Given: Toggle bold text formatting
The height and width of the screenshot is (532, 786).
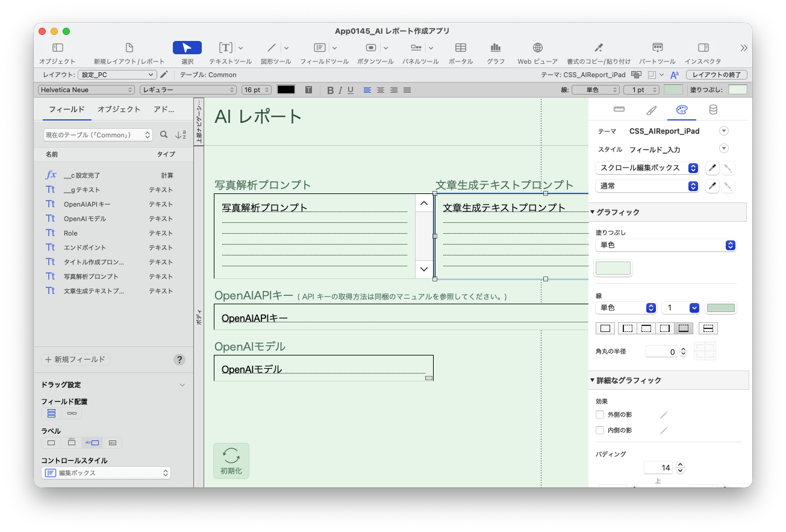Looking at the screenshot, I should [330, 90].
